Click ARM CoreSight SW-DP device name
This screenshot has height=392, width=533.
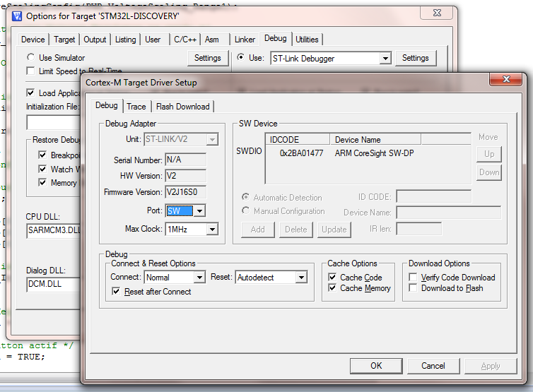click(x=374, y=153)
